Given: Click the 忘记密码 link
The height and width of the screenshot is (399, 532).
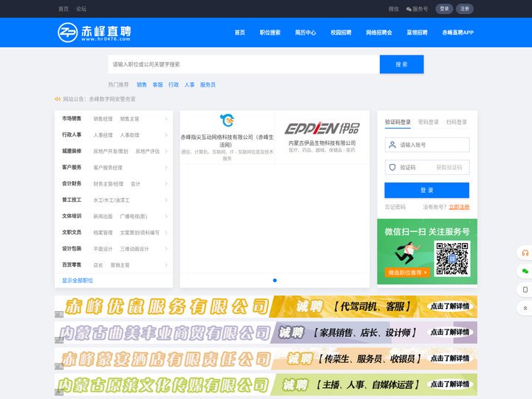Looking at the screenshot, I should pyautogui.click(x=395, y=207).
